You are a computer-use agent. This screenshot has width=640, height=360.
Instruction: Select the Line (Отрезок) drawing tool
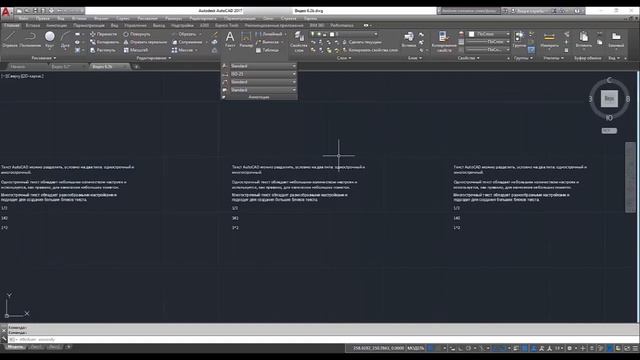(10, 39)
